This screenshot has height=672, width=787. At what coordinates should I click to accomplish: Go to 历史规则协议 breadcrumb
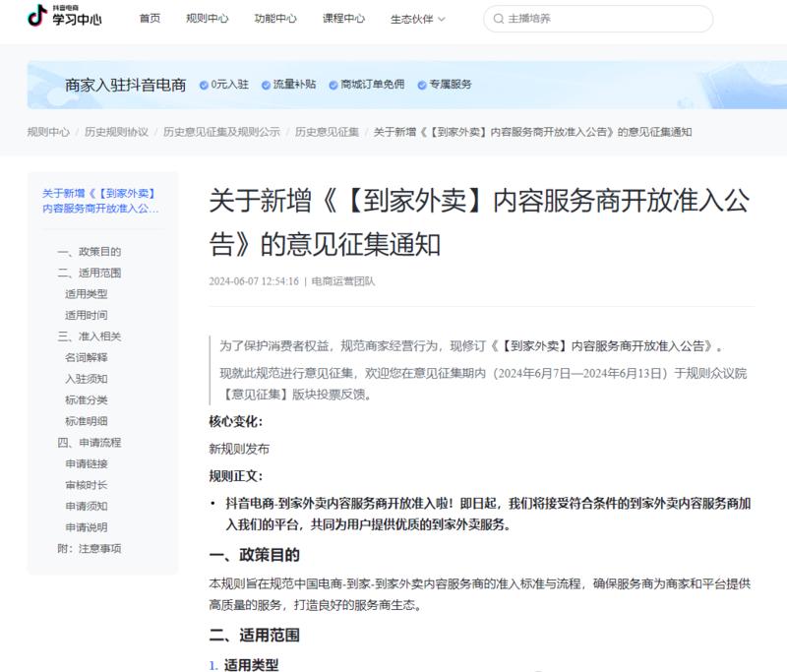pos(116,132)
